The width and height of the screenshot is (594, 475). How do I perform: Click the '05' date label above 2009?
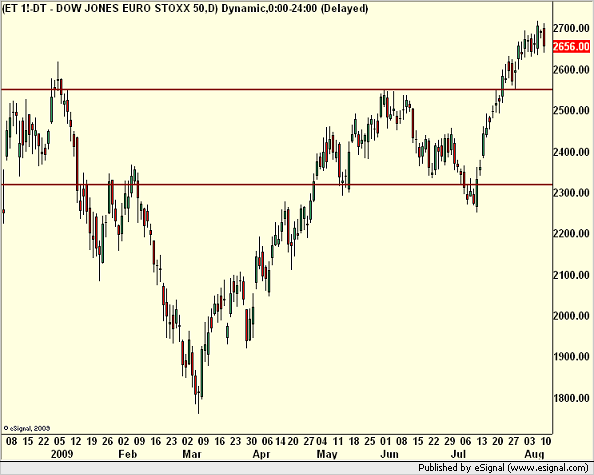tap(59, 441)
